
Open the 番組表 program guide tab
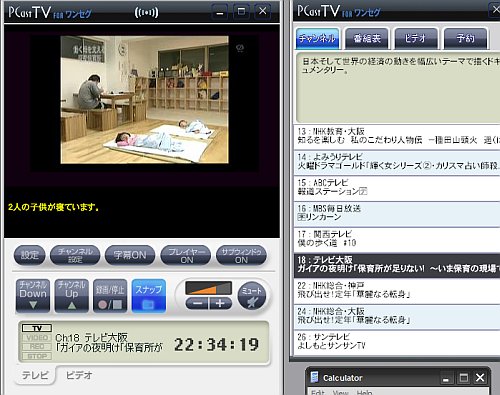click(x=367, y=39)
